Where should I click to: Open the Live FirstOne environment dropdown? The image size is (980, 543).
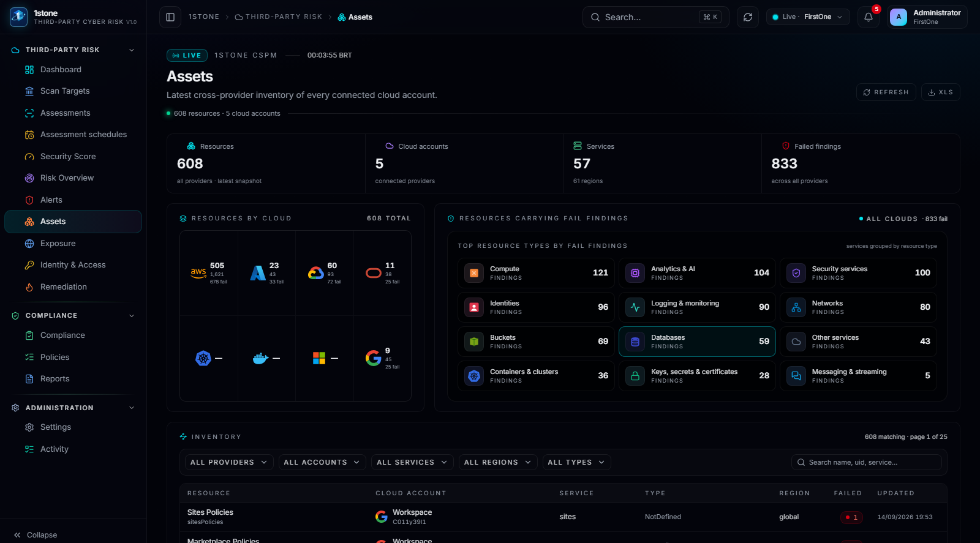click(808, 17)
